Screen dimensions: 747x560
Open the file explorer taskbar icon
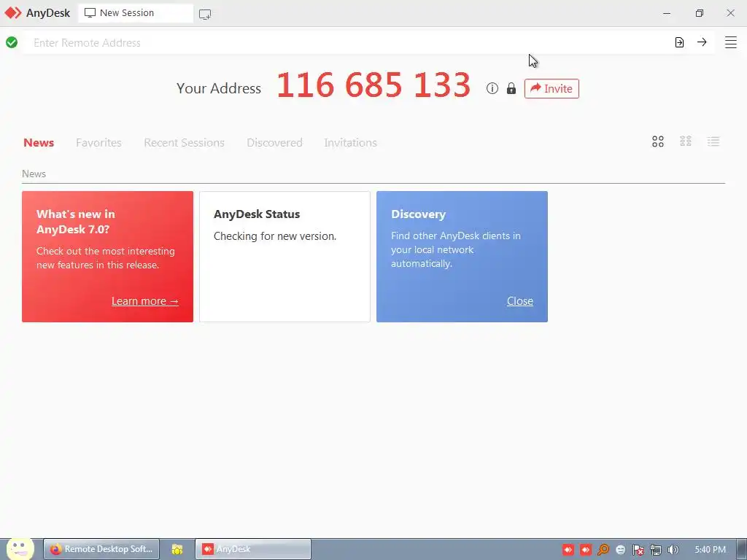(x=177, y=549)
